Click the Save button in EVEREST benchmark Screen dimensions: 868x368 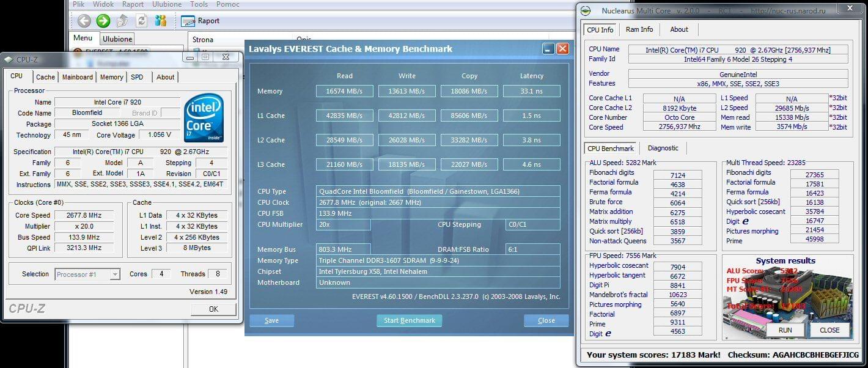(271, 320)
